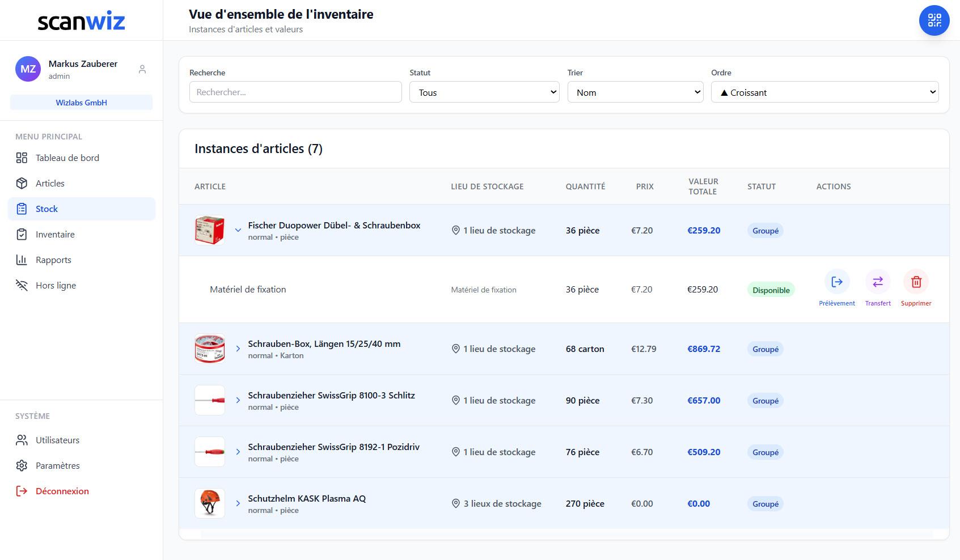
Task: Click the Déconnexion logout link
Action: point(62,491)
